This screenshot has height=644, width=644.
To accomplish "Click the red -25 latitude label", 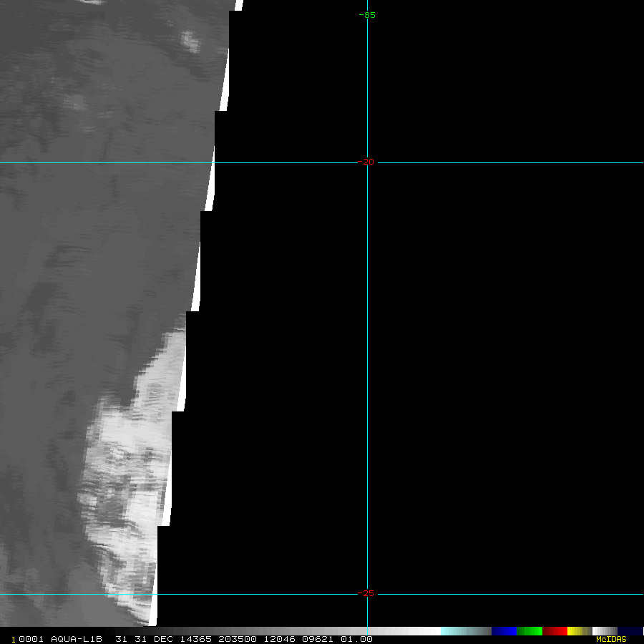I will [x=366, y=593].
